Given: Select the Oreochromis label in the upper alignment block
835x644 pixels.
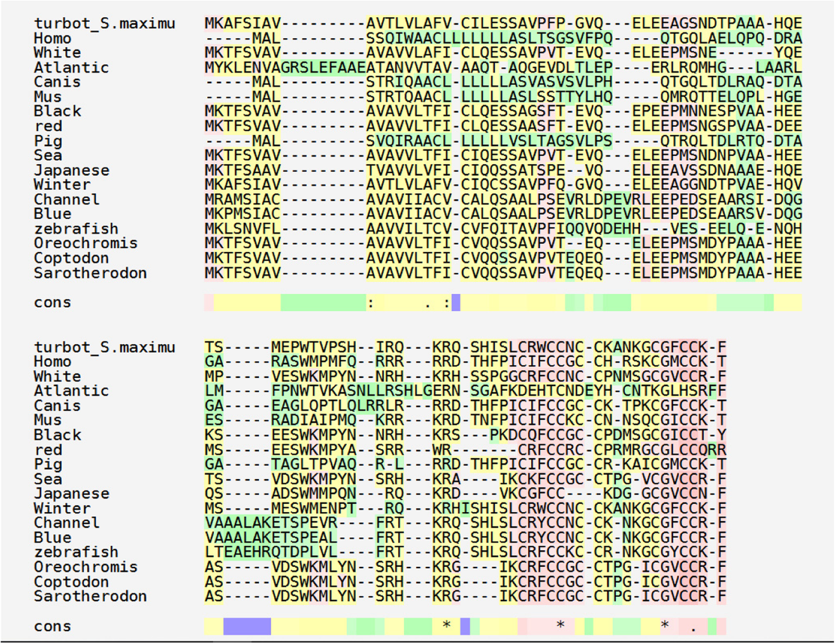Looking at the screenshot, I should coord(85,244).
